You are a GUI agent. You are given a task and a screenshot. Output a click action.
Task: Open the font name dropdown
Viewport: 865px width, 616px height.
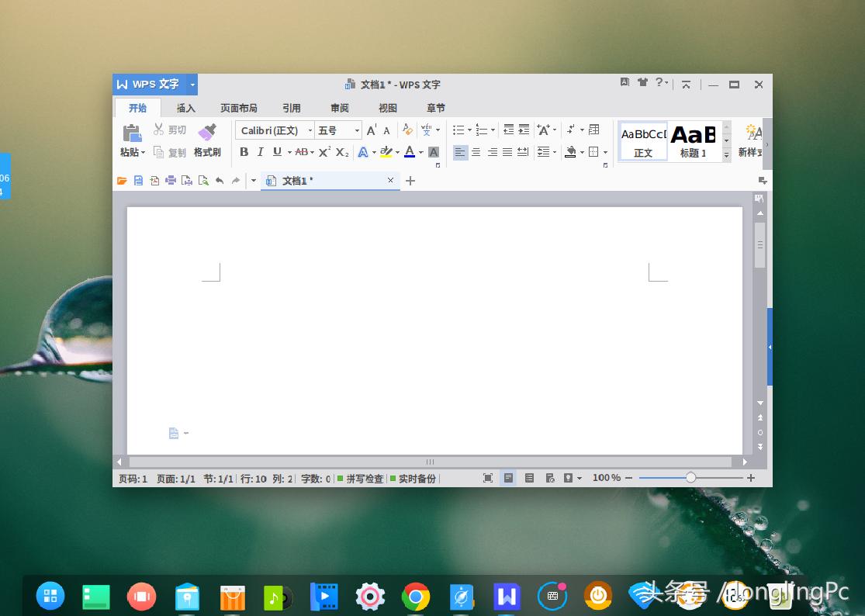coord(309,130)
